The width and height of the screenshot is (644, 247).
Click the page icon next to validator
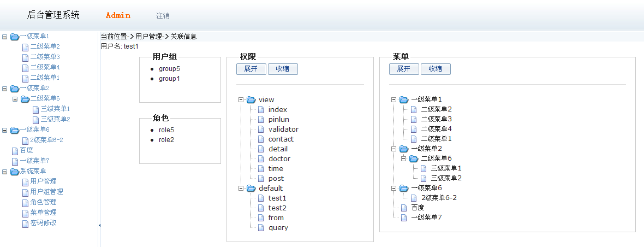261,130
